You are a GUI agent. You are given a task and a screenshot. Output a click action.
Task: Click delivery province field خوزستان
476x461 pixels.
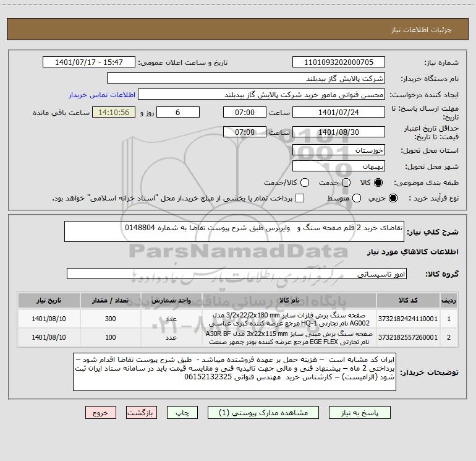pyautogui.click(x=339, y=150)
